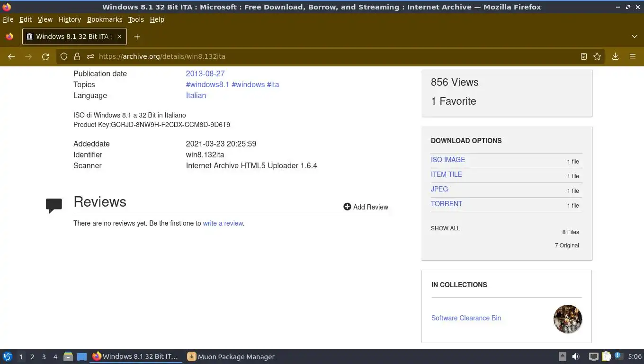644x364 pixels.
Task: Open the File menu
Action: click(8, 19)
